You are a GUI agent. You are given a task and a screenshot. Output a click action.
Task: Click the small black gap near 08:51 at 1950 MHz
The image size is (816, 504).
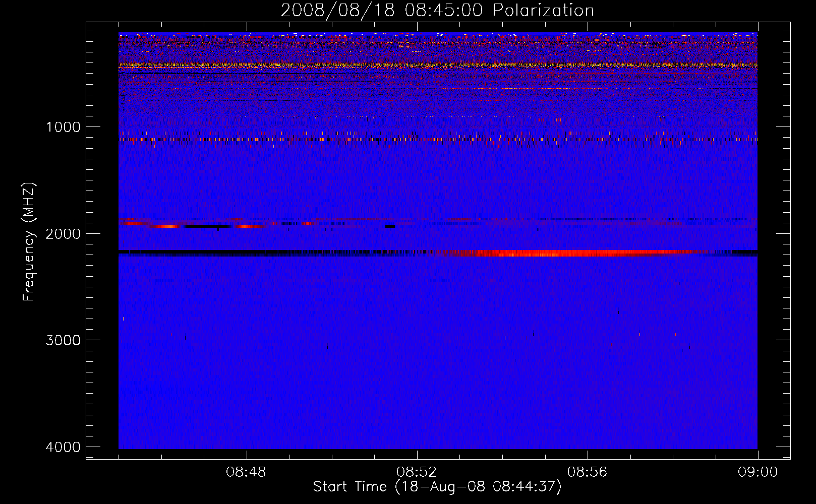[x=390, y=226]
